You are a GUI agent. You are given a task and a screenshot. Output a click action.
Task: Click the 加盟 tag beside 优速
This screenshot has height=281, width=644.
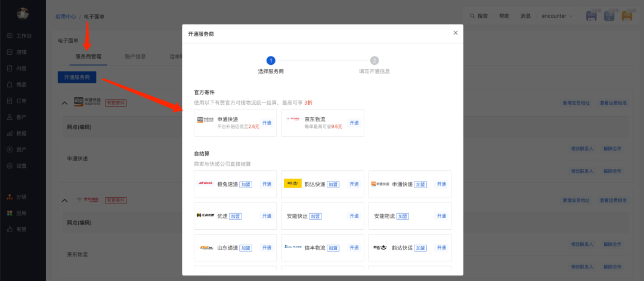tap(236, 216)
